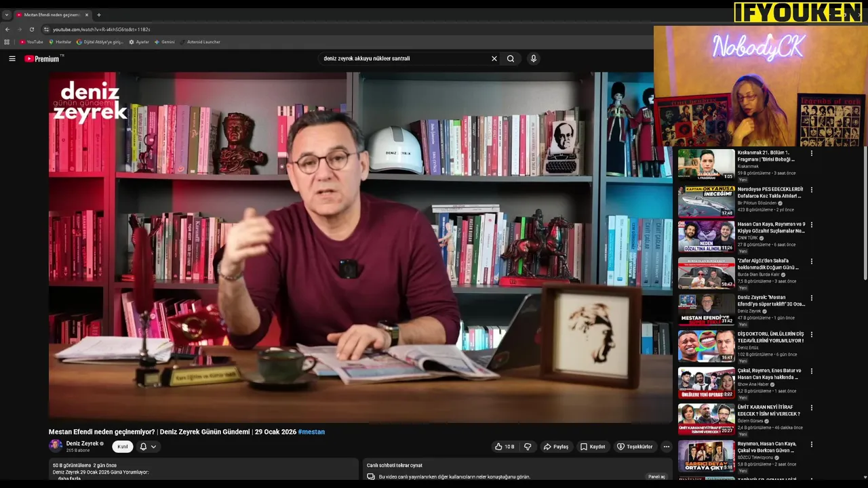Open options menu for SÖZCÜ Televizyonu video
This screenshot has width=868, height=488.
pyautogui.click(x=811, y=445)
